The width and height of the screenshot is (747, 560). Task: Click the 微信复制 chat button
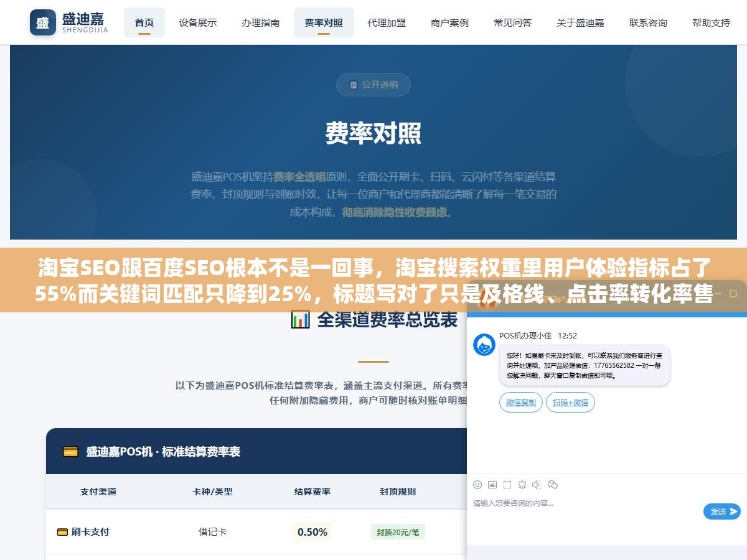(x=521, y=403)
